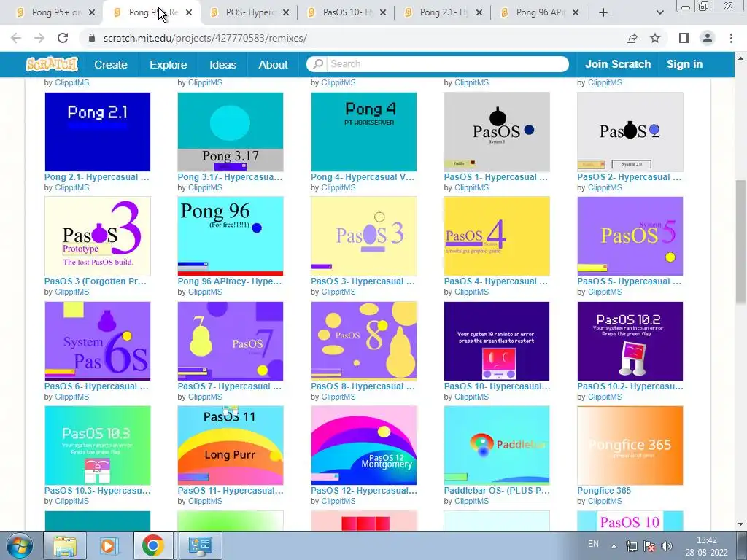Go forward in browser history
The image size is (747, 560).
tap(39, 38)
